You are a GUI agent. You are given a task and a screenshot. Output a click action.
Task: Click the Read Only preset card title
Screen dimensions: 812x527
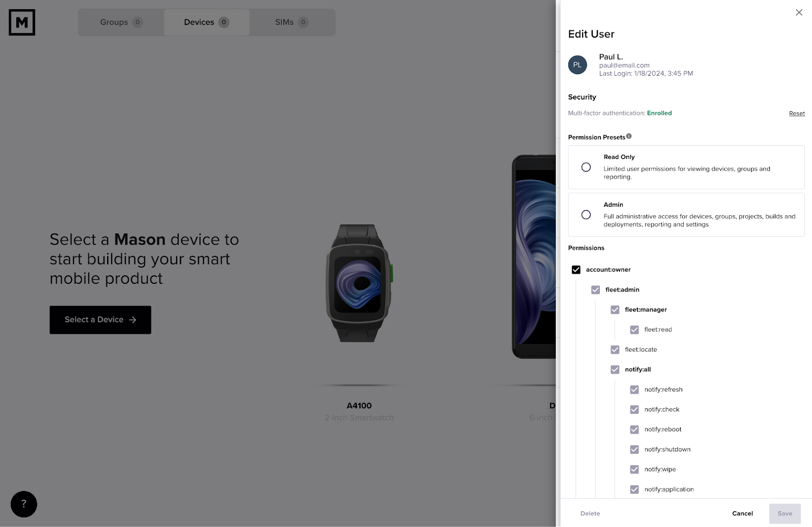coord(619,157)
